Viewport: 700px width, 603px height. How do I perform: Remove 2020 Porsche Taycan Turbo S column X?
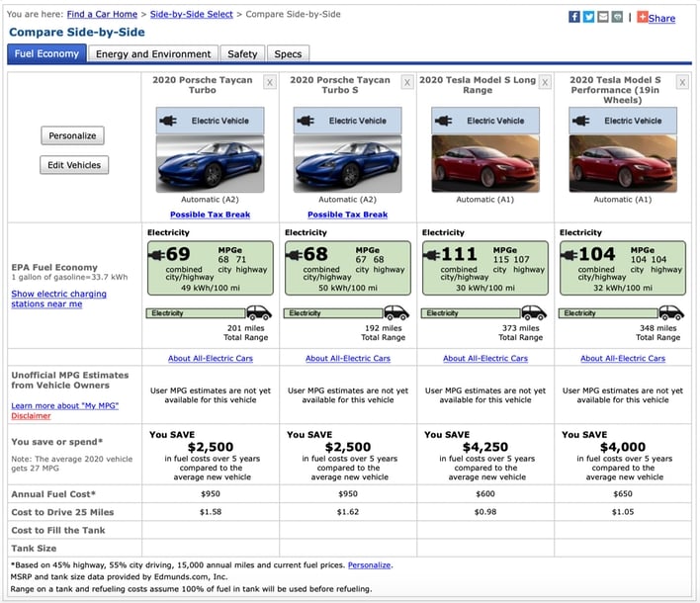tap(407, 83)
